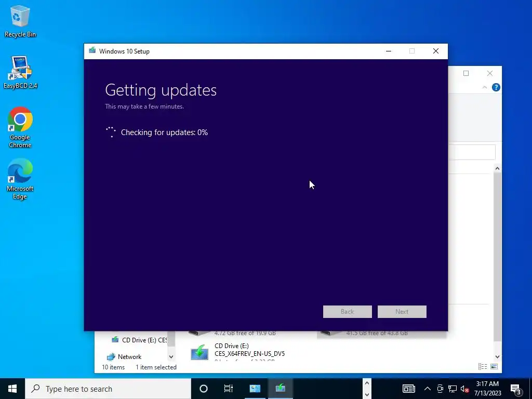Click taskbar toolbar scroll up arrow
Image resolution: width=532 pixels, height=399 pixels.
pos(367,383)
